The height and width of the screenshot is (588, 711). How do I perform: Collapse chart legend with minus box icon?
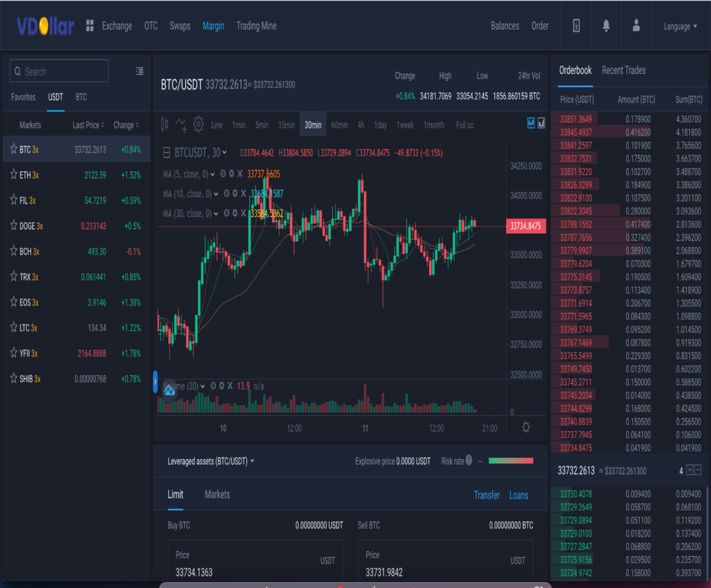click(x=167, y=153)
